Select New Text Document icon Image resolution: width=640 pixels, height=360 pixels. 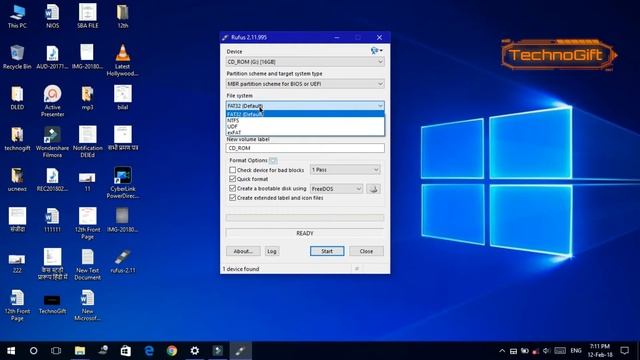pos(88,264)
